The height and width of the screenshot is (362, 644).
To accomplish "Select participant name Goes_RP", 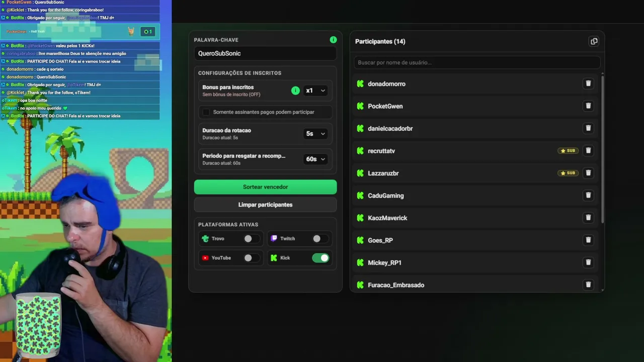I will (x=380, y=240).
